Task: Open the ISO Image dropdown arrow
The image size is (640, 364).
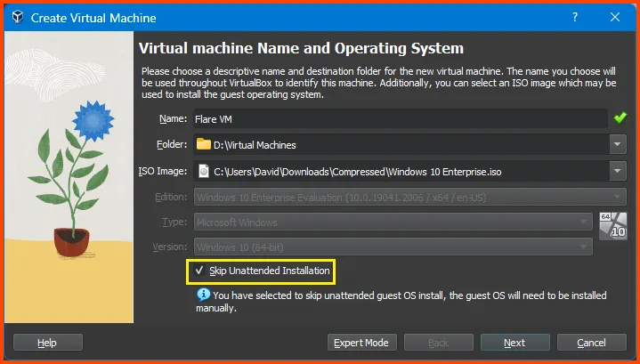Action: 618,171
